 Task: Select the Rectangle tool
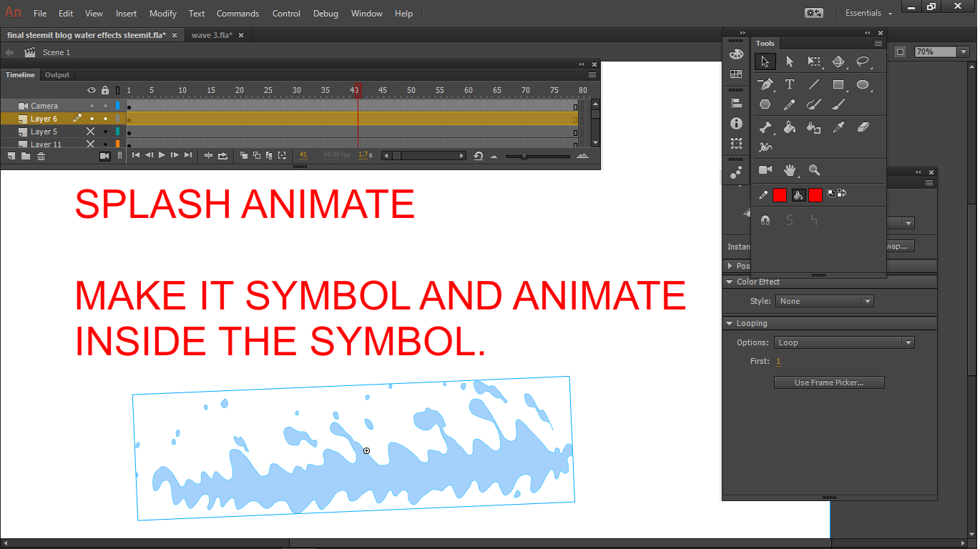[838, 84]
